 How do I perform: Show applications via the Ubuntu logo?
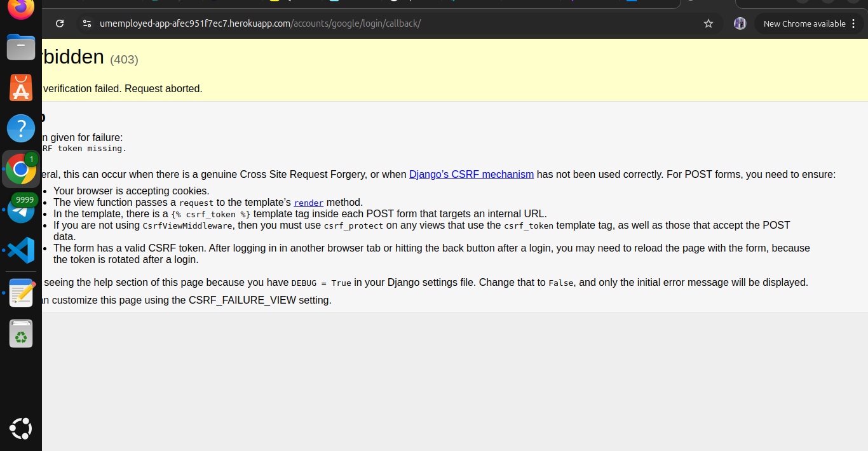click(x=21, y=429)
